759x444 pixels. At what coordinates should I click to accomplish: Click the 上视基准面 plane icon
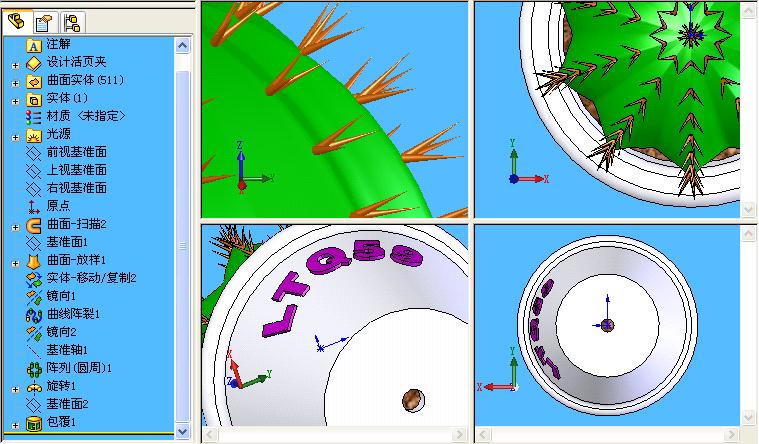[x=33, y=171]
